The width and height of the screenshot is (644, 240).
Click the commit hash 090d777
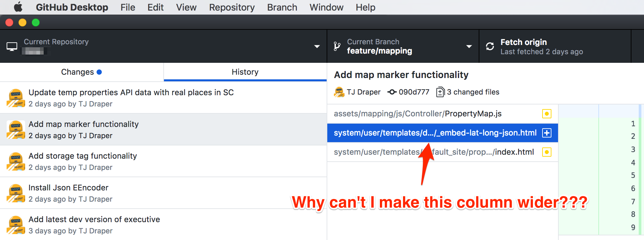[414, 92]
